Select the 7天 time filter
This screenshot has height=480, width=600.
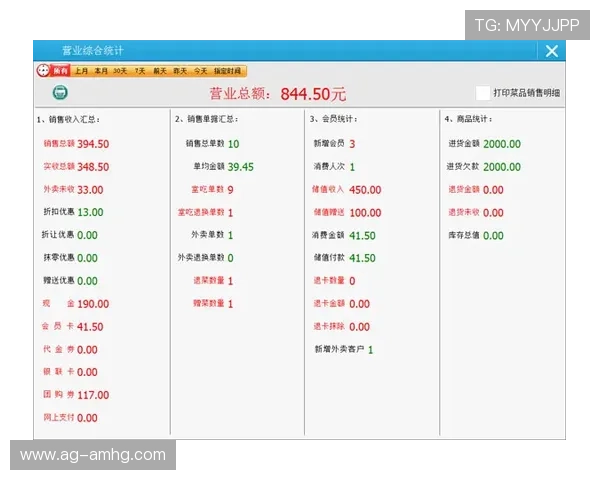[x=140, y=71]
